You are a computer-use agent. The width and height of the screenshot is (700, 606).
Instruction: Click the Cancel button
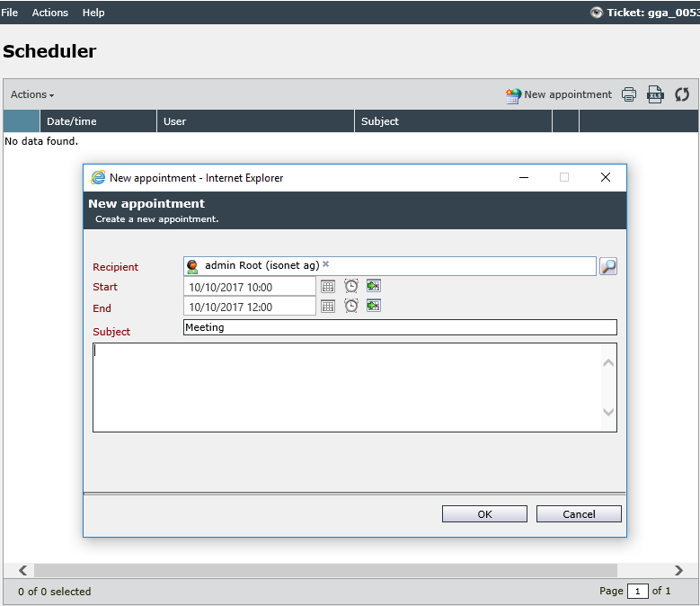coord(579,514)
